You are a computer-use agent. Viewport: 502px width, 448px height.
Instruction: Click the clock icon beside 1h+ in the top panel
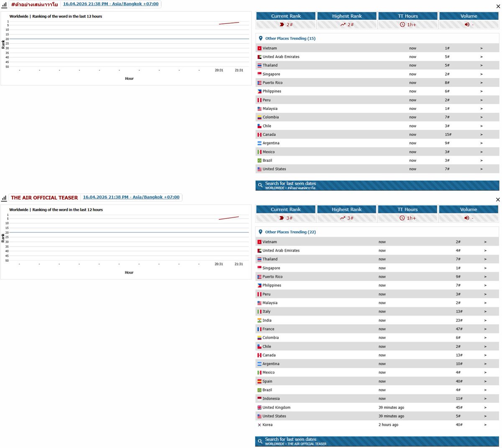402,25
